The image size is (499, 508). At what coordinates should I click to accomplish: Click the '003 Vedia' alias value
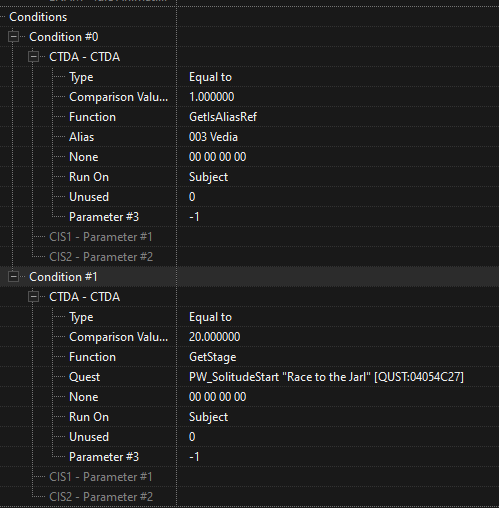point(213,137)
